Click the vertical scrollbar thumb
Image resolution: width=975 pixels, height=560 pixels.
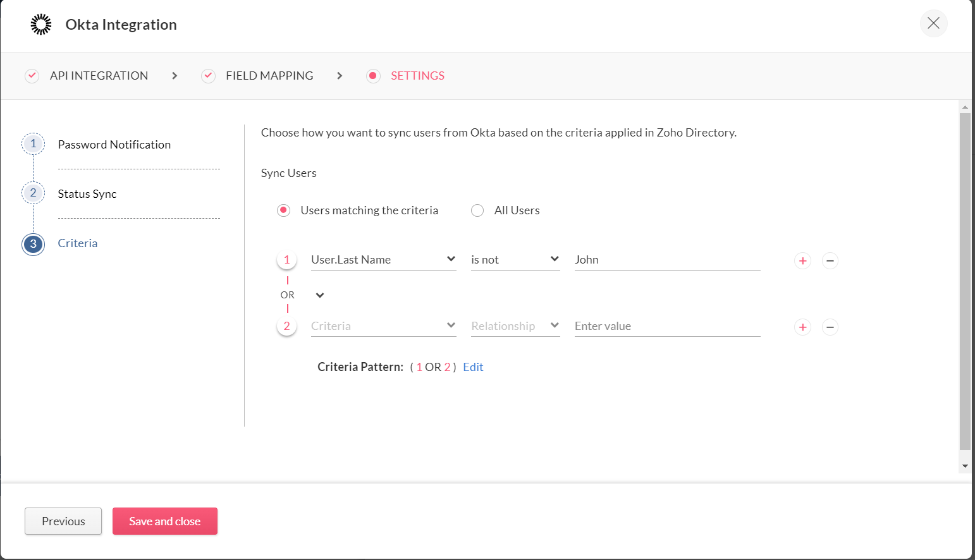pos(965,281)
